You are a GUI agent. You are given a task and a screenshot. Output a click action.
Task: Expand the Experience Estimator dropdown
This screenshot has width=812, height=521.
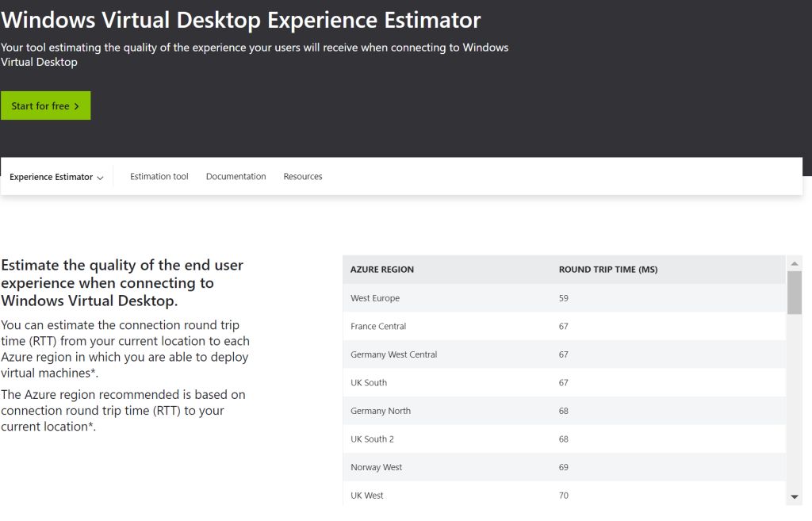56,177
